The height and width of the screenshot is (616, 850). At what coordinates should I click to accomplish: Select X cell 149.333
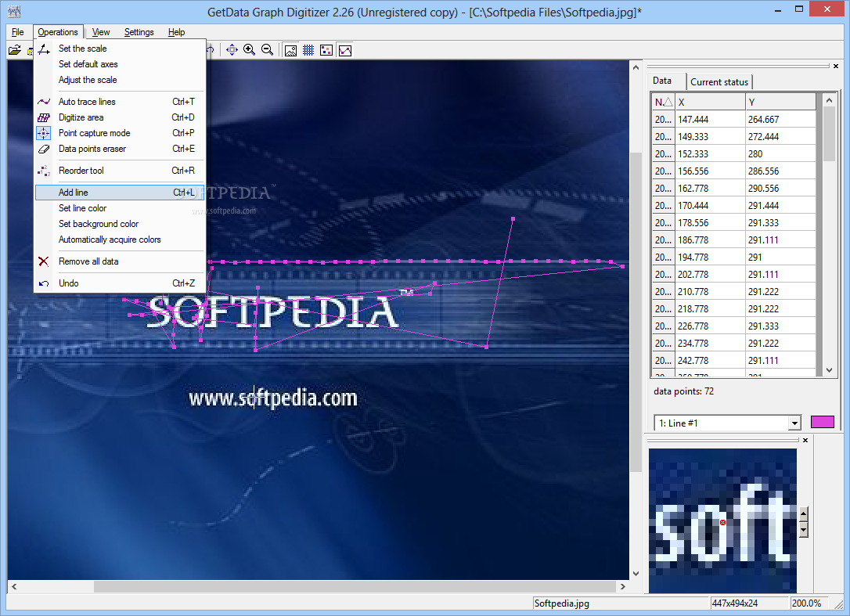point(710,137)
